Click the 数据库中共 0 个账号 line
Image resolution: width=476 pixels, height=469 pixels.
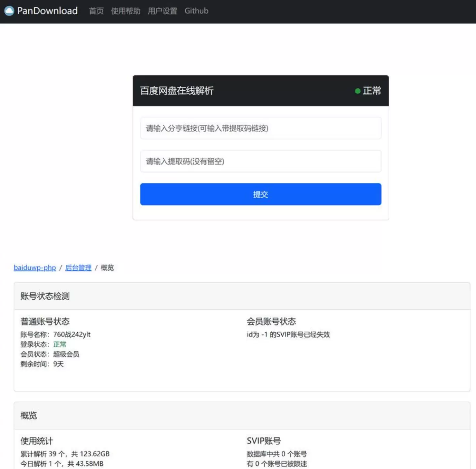pos(277,454)
